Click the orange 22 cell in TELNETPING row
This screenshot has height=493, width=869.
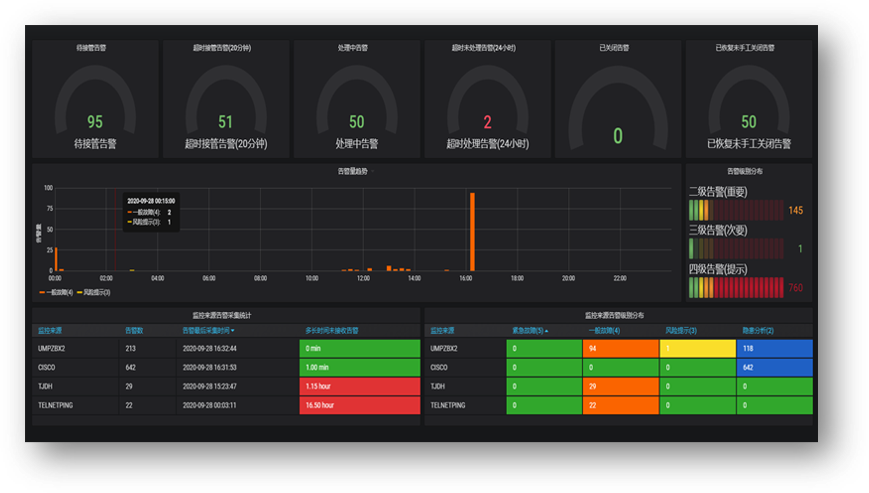pos(621,405)
